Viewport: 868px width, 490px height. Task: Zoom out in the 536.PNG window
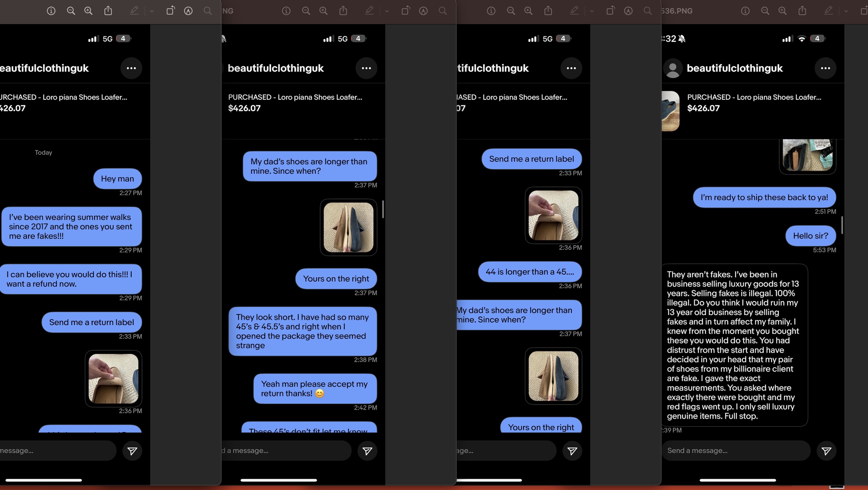(x=765, y=11)
